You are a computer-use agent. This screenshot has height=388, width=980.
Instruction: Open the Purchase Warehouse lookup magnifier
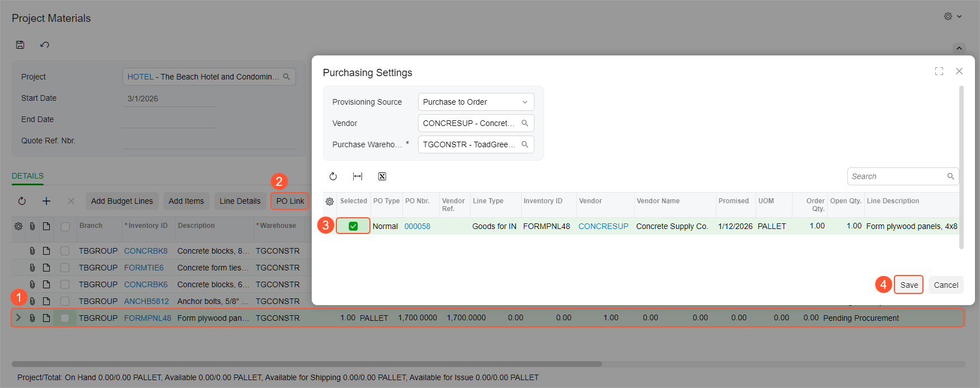tap(525, 144)
